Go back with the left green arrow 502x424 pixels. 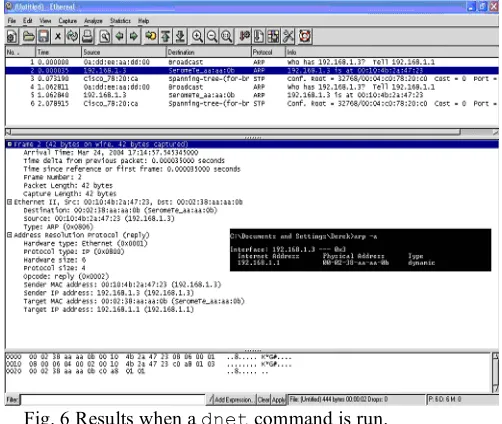click(119, 36)
